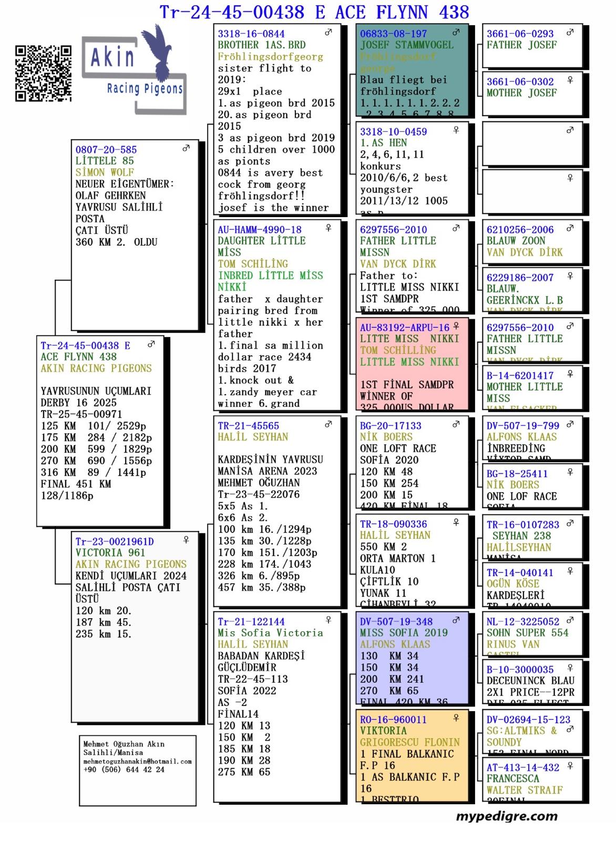Screen dimensions: 616x841
Task: Click the mehmetoguzhanakin@hotmail.com email address
Action: (138, 761)
